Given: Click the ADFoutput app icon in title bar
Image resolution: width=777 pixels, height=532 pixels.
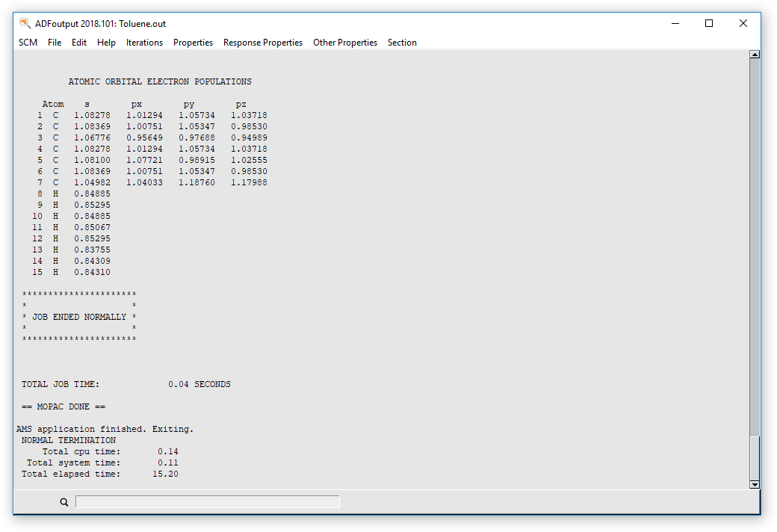Looking at the screenshot, I should tap(25, 23).
